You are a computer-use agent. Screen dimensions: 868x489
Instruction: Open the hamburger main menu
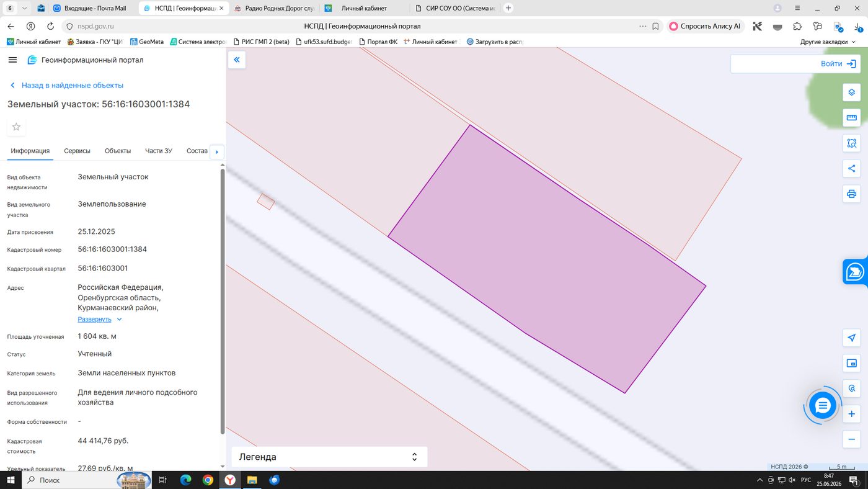[x=12, y=60]
